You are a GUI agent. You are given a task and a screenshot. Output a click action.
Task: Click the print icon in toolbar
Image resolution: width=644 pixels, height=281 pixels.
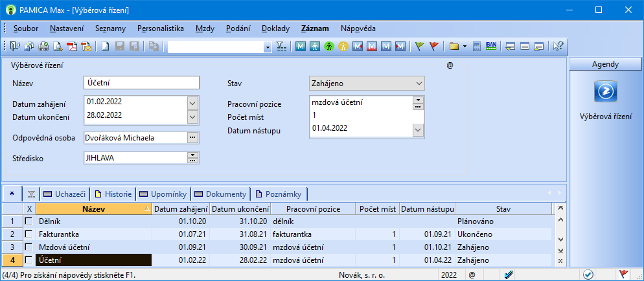[43, 47]
